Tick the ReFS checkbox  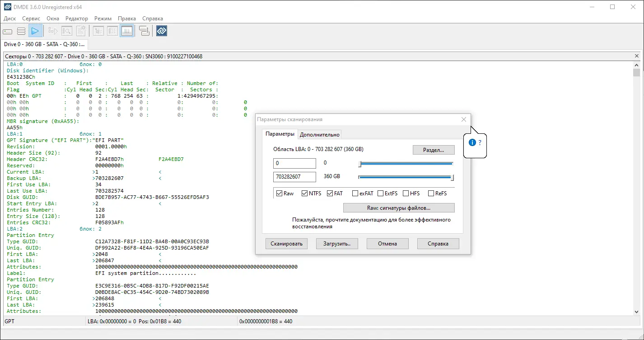click(x=431, y=194)
